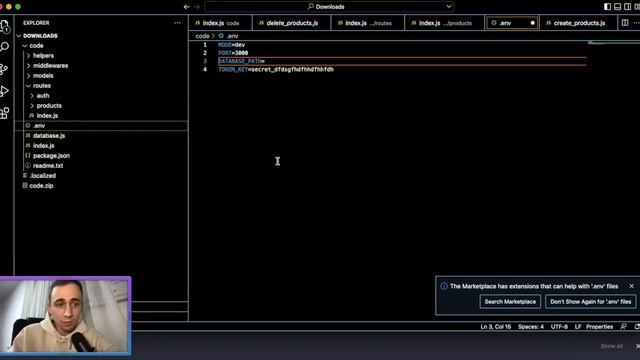The image size is (640, 360).
Task: Expand the helpers folder
Action: point(28,56)
